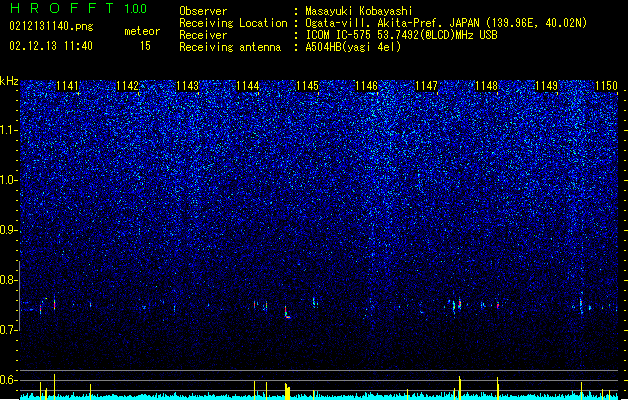Click the A504HB(yagi 4el) antenna text

point(353,47)
